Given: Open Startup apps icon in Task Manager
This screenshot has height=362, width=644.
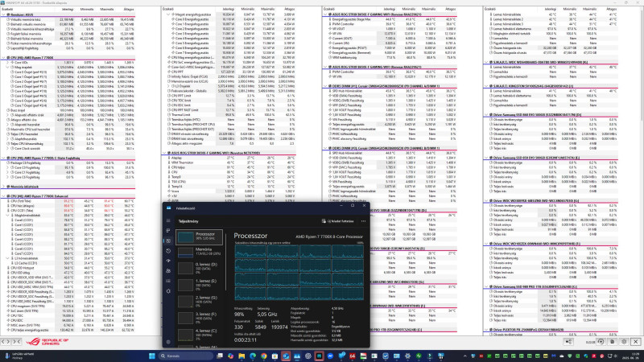Looking at the screenshot, I should pos(168,261).
